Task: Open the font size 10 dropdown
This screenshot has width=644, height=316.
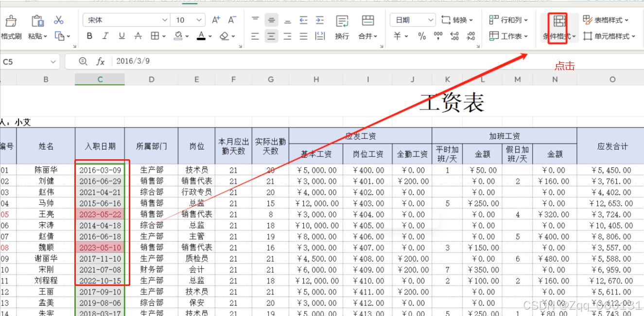Action: 200,20
